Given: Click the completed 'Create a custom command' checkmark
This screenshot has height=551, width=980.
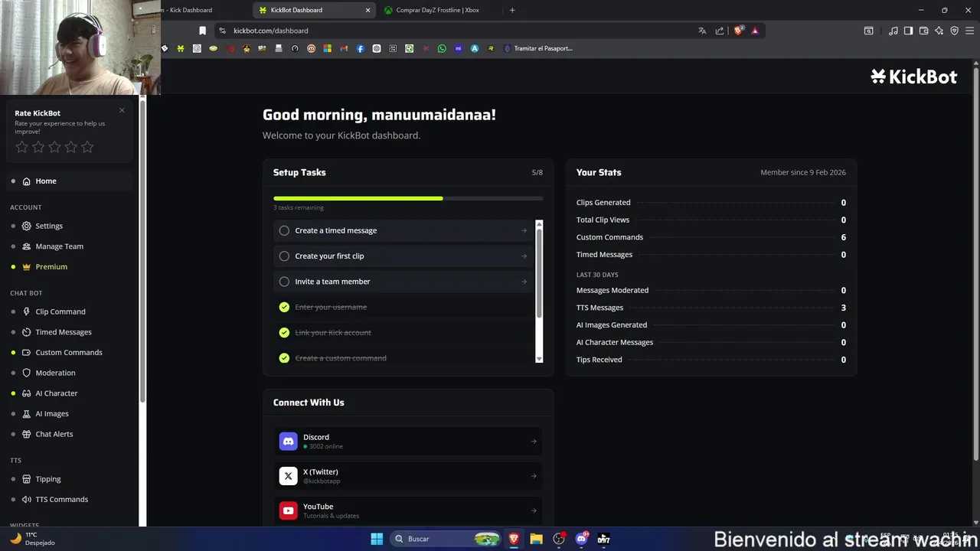Looking at the screenshot, I should 284,358.
